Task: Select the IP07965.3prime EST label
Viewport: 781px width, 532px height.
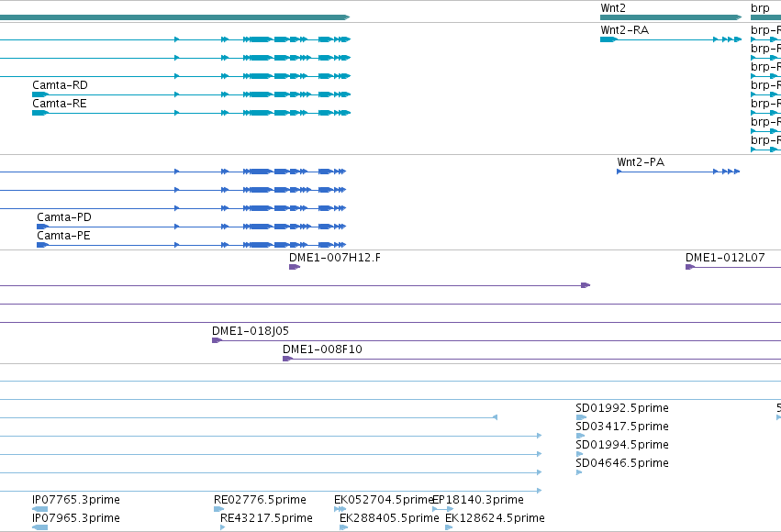Action: [75, 518]
